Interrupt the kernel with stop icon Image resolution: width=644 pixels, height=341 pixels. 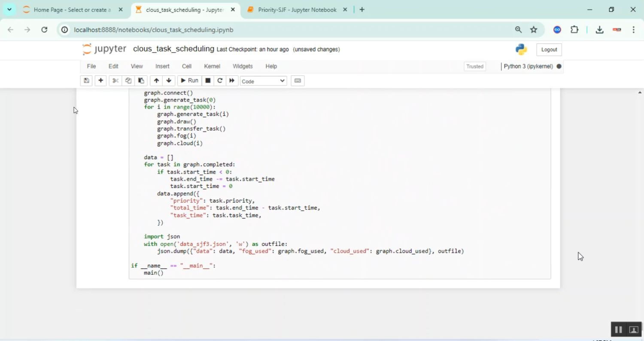coord(208,81)
